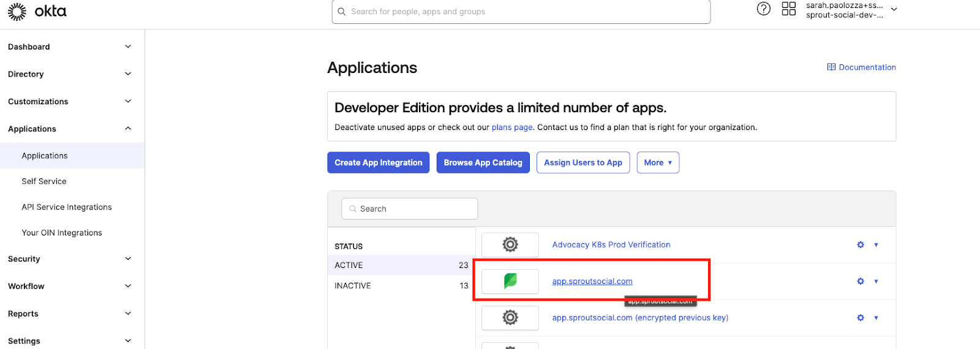Open the actions arrow for app.sproutsocial.com
The height and width of the screenshot is (349, 980).
click(x=876, y=281)
